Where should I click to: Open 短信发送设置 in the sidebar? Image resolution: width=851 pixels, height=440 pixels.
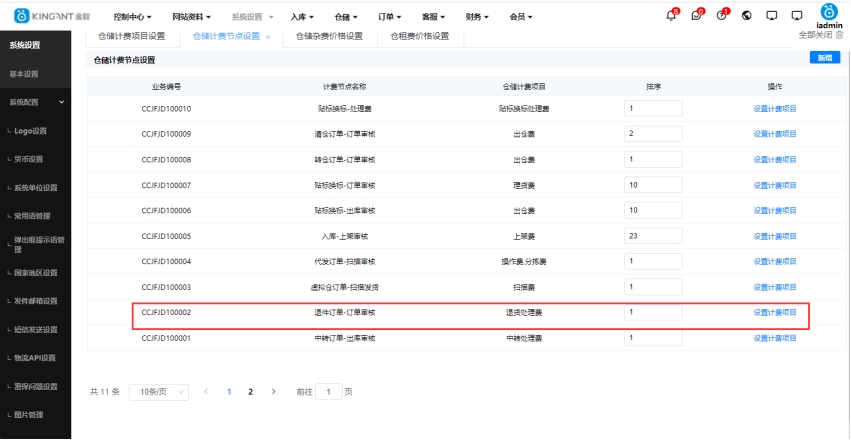[35, 330]
